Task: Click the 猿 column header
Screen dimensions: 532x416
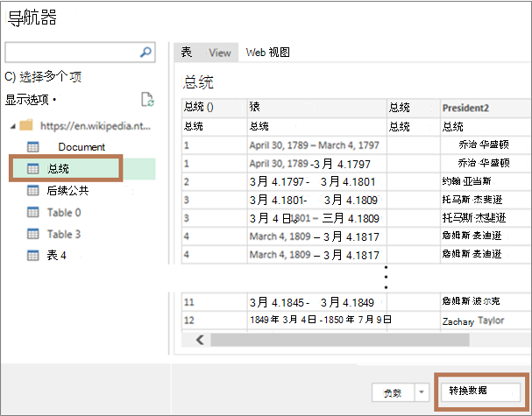Action: coord(317,108)
